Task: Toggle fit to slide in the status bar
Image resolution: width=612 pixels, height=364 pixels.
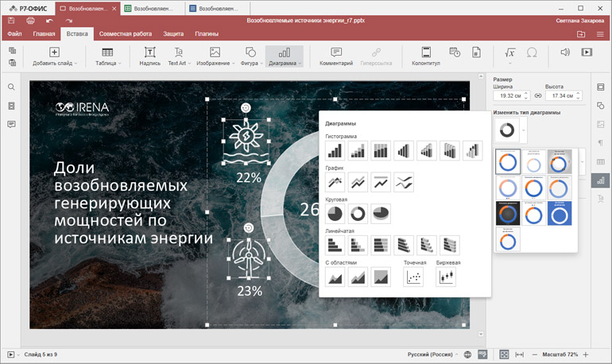Action: tap(504, 354)
